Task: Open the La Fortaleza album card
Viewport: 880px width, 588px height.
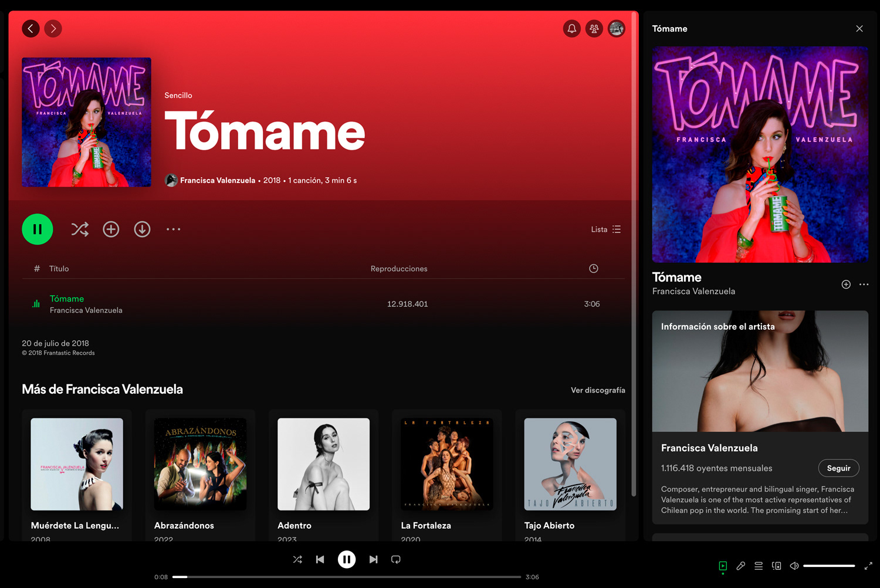Action: tap(447, 475)
